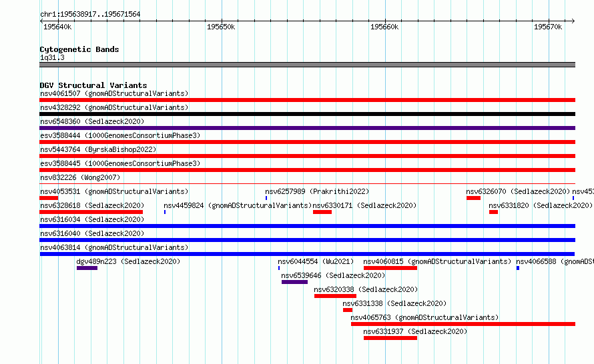Click the DGV Structural Variants track title

pyautogui.click(x=93, y=85)
